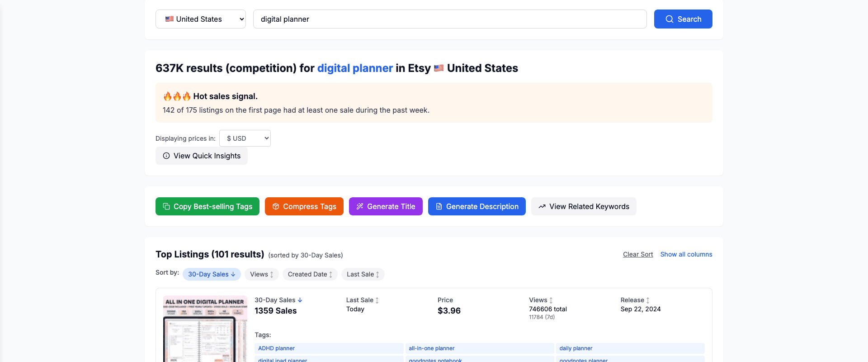Click the $3.96 price value
The height and width of the screenshot is (362, 868).
tap(449, 311)
